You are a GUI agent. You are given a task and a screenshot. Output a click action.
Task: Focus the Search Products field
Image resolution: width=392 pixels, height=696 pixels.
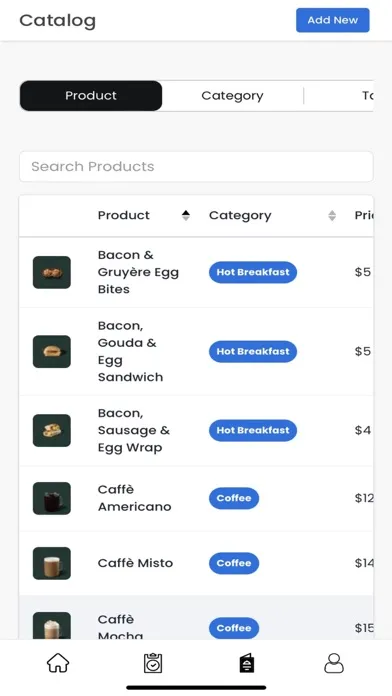tap(196, 166)
